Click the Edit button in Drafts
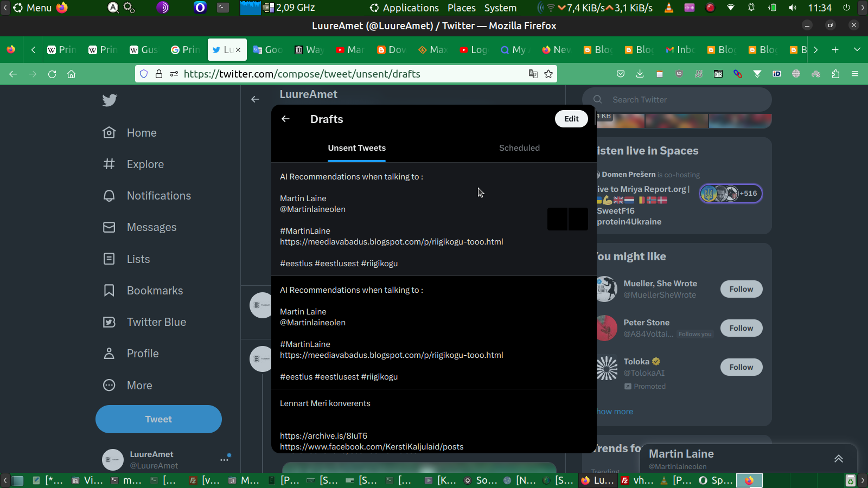The width and height of the screenshot is (868, 488). [x=571, y=119]
